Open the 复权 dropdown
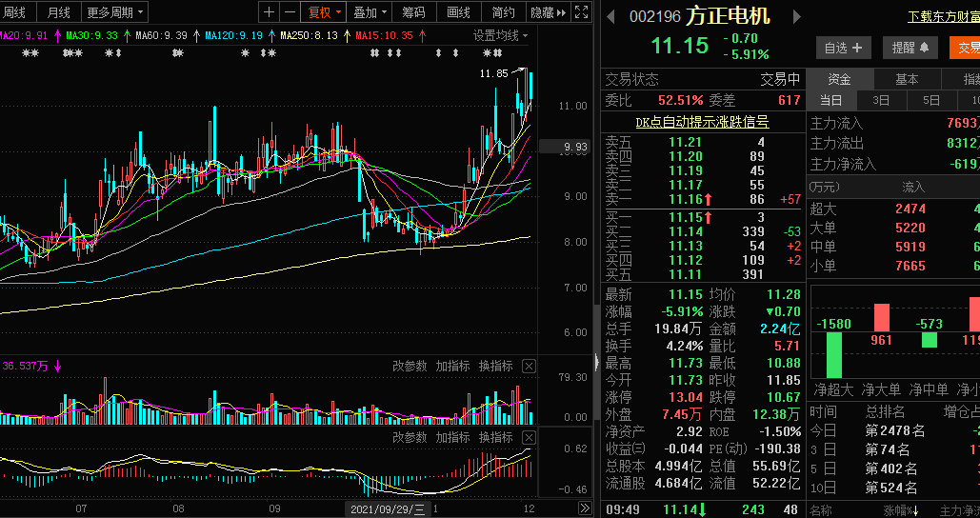This screenshot has height=518, width=980. (325, 12)
